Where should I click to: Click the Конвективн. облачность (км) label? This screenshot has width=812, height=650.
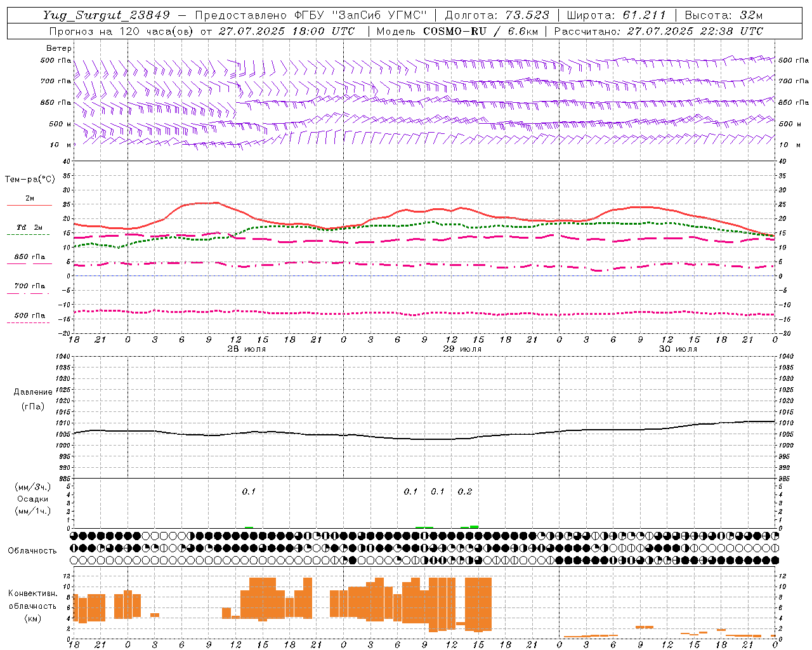(33, 606)
